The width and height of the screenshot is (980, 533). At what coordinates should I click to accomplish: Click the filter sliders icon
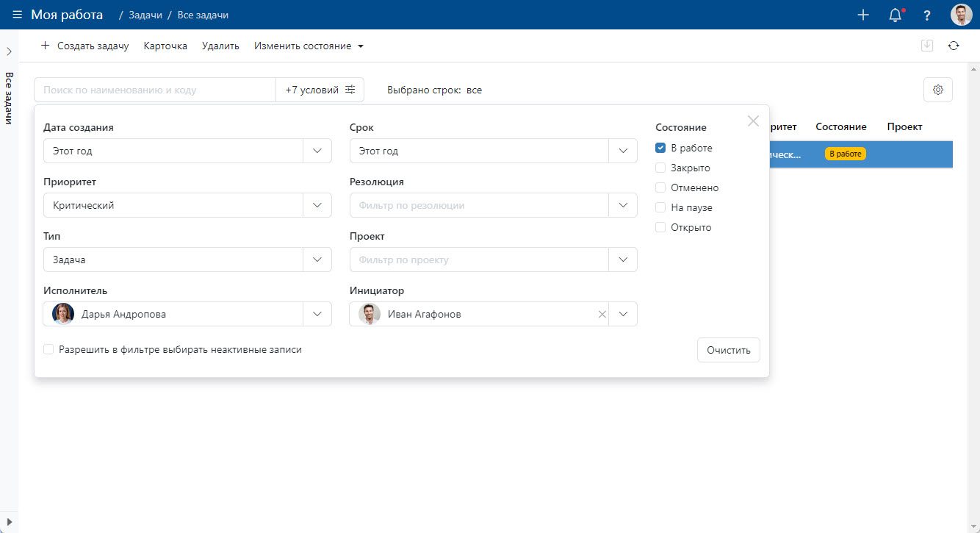pyautogui.click(x=350, y=90)
